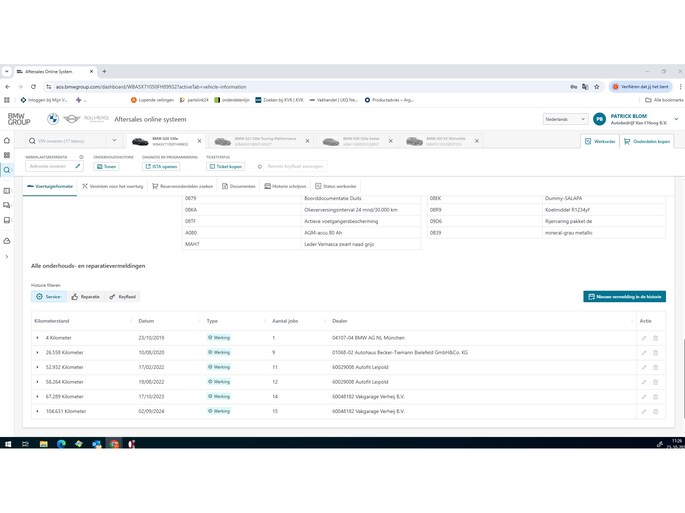
Task: Switch to the Documenten tab
Action: tap(238, 186)
